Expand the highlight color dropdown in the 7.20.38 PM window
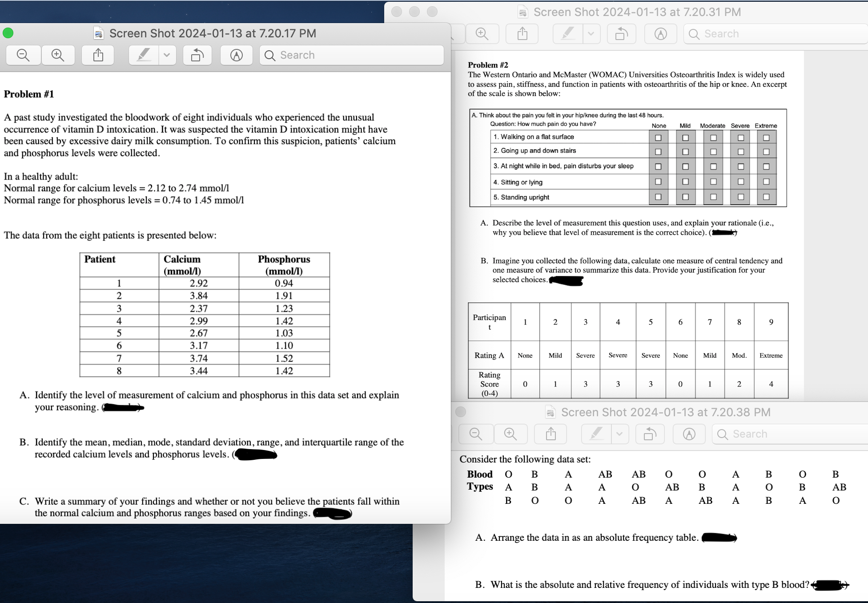Screen dimensions: 868x603 tap(619, 434)
